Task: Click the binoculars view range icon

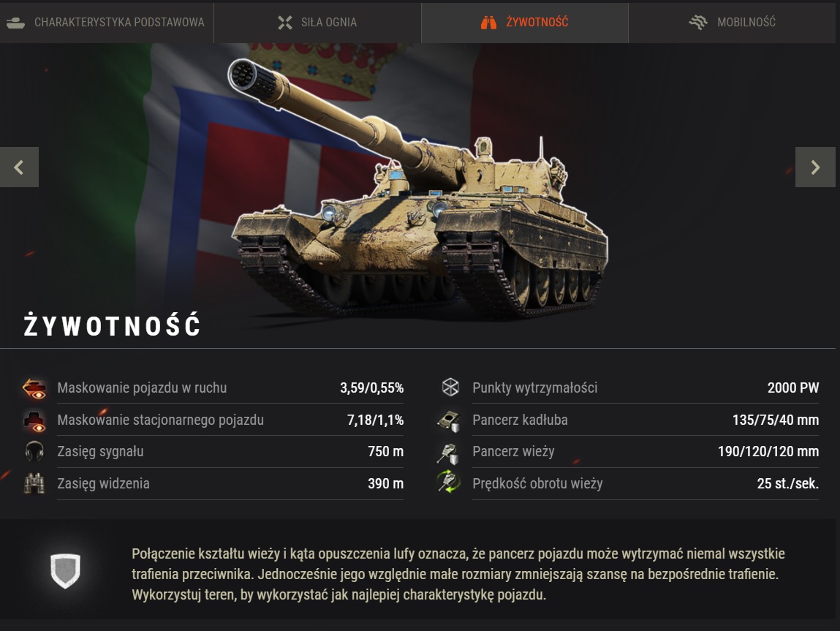Action: tap(34, 484)
